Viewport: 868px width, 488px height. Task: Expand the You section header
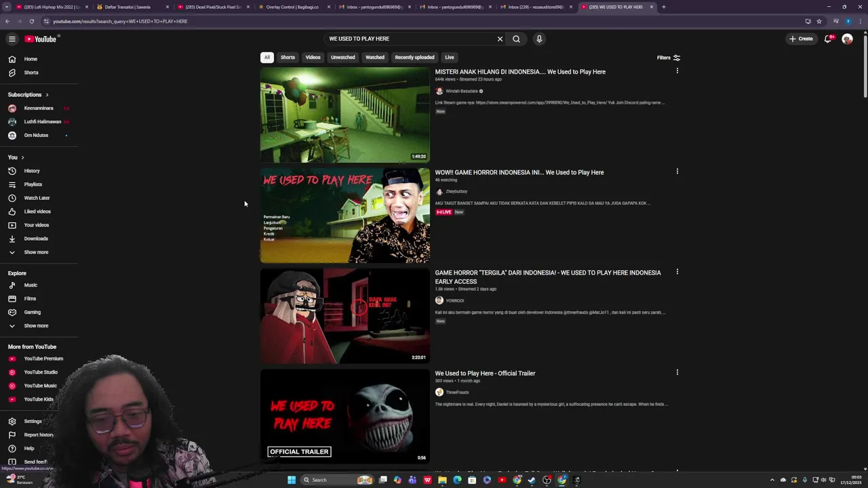click(16, 157)
